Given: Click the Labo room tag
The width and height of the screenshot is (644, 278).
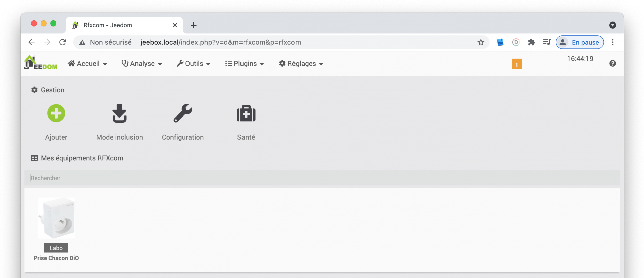Looking at the screenshot, I should [56, 248].
